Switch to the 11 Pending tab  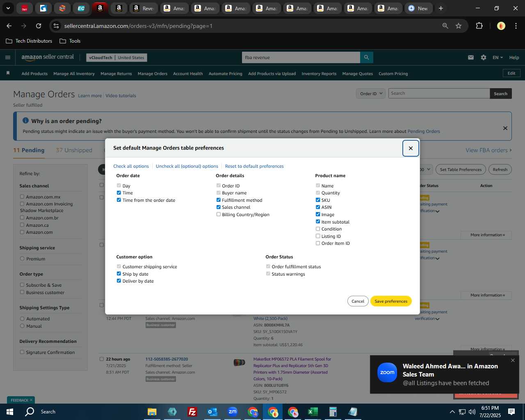29,150
